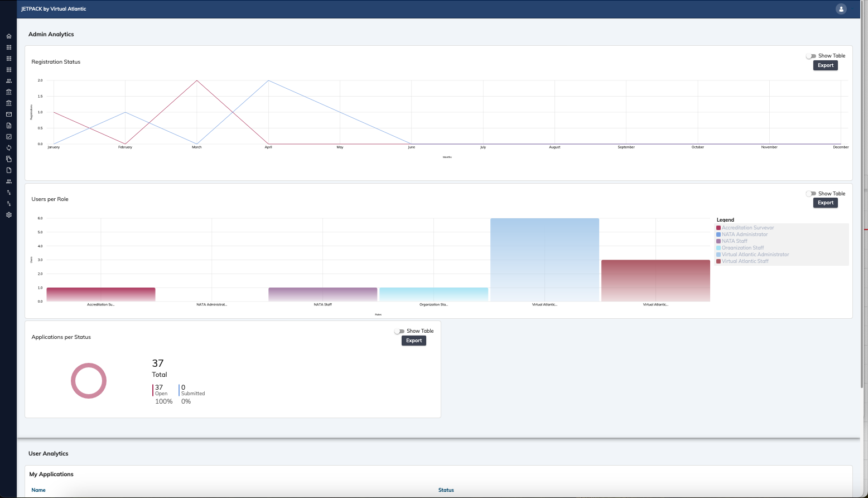Viewport: 868px width, 498px height.
Task: Open the lined document icon below mail
Action: tap(9, 126)
